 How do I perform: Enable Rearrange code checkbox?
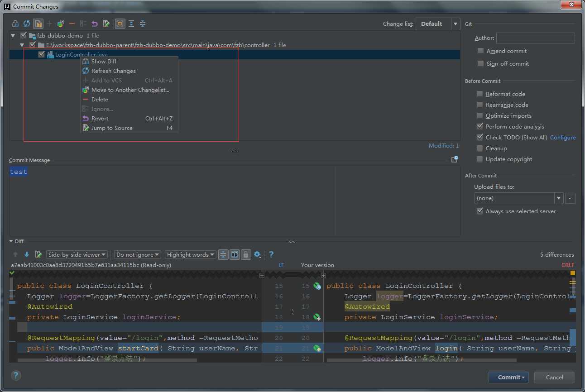point(480,105)
